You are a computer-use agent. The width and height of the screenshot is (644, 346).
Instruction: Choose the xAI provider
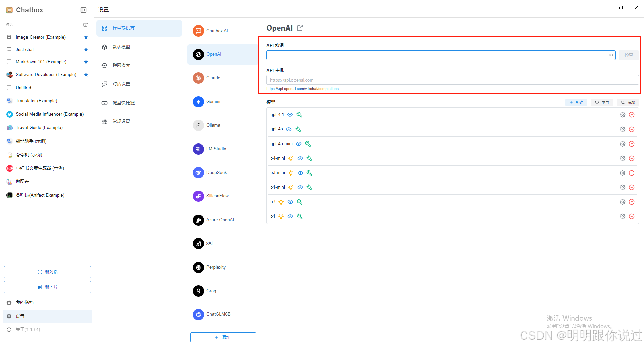click(223, 243)
